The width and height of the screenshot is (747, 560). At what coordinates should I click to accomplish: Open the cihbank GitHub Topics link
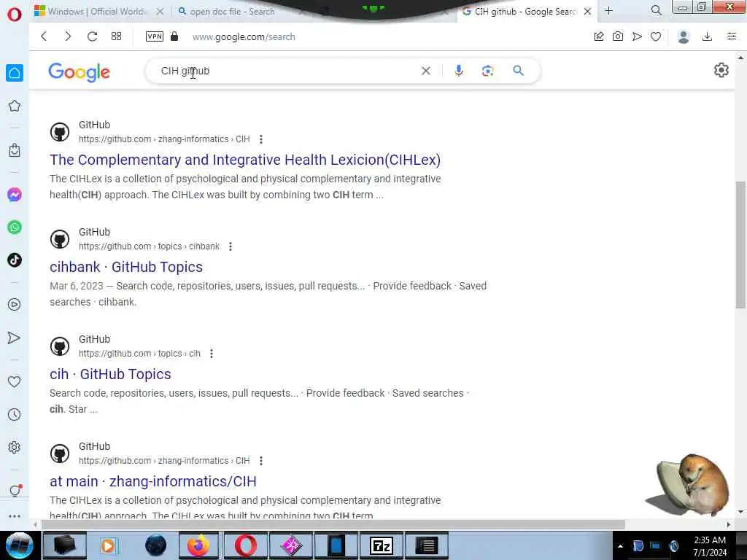(126, 267)
